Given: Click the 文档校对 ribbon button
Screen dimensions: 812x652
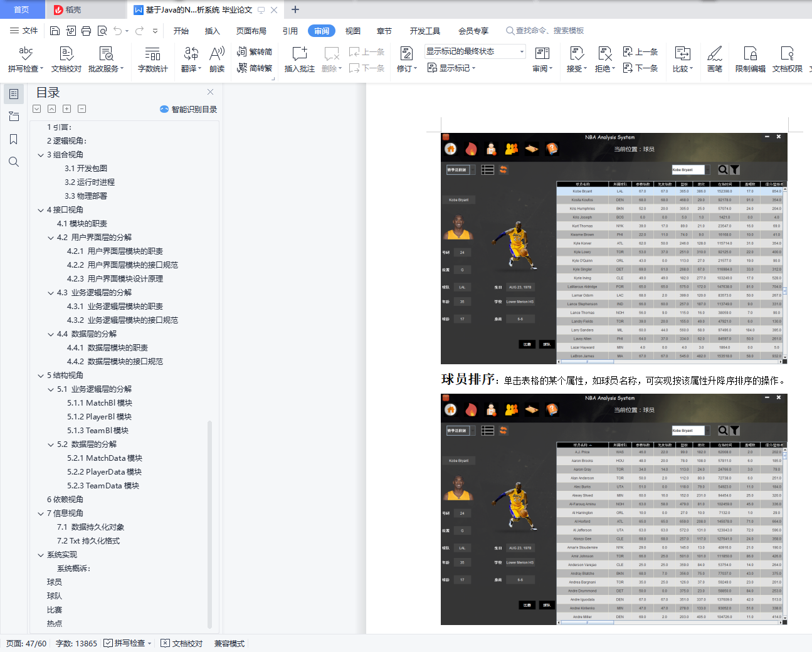Looking at the screenshot, I should 66,60.
